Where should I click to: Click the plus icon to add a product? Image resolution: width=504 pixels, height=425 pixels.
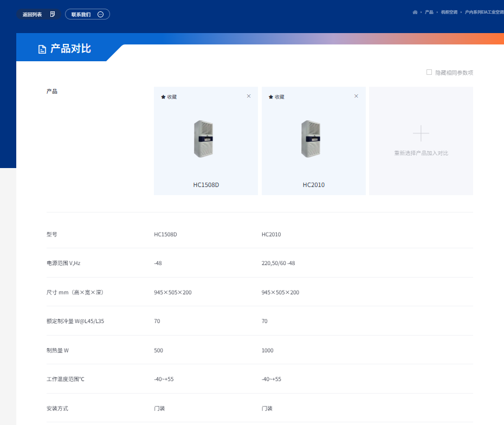pos(421,132)
